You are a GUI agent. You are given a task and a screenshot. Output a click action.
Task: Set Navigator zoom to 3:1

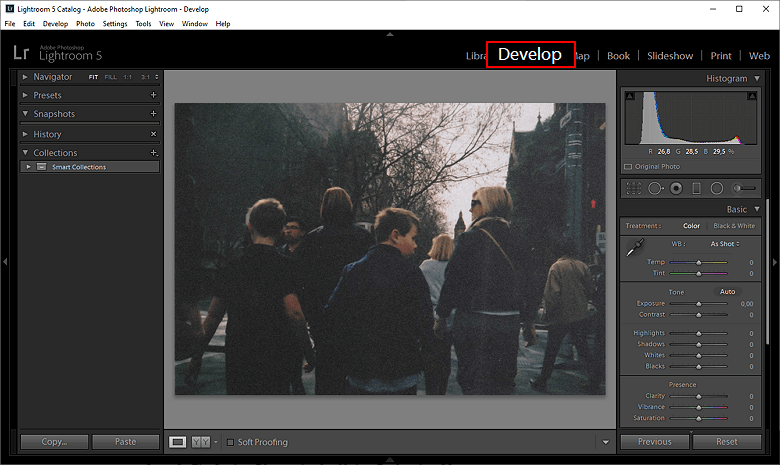pyautogui.click(x=145, y=77)
